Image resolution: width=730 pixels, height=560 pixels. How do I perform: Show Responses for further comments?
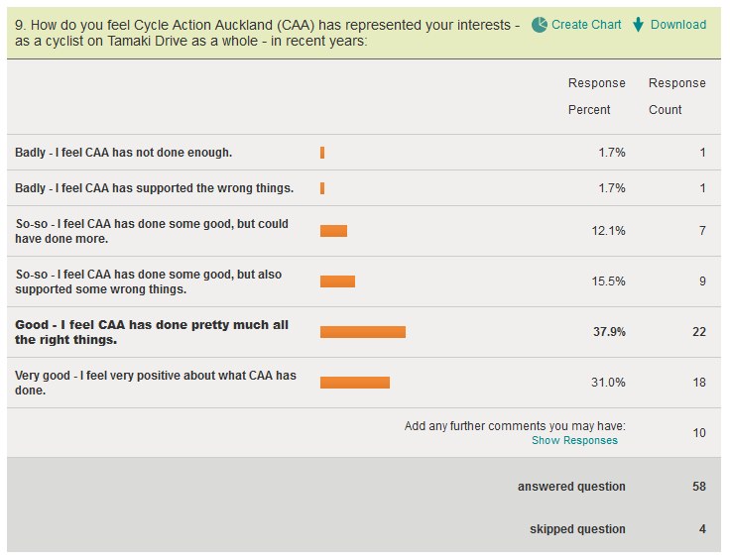[574, 440]
